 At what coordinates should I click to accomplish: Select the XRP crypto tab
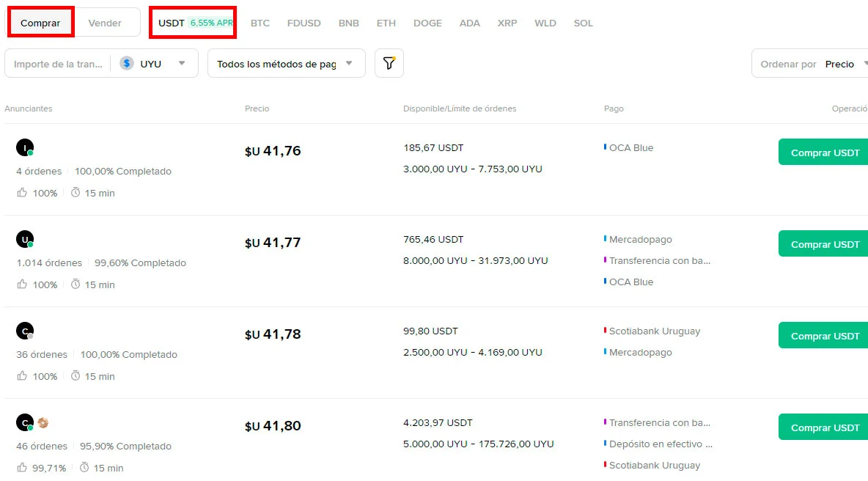click(507, 23)
